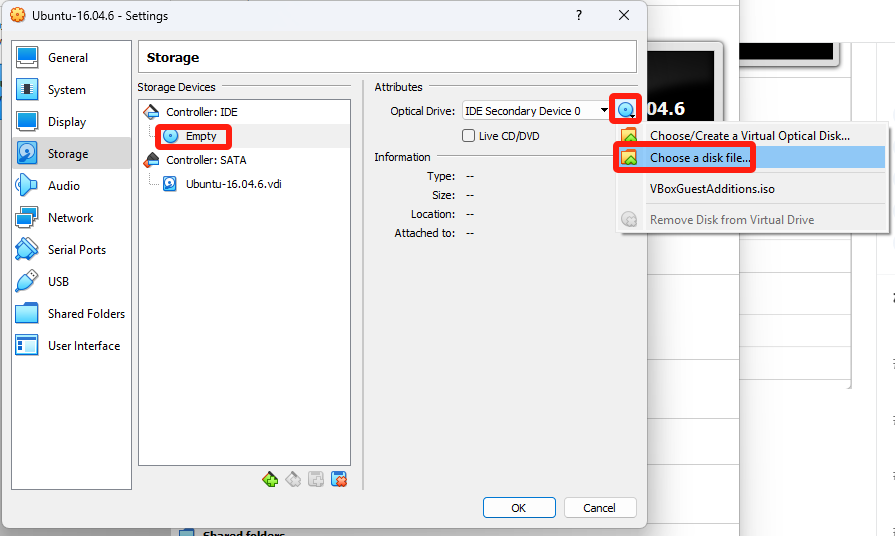This screenshot has width=895, height=536.
Task: Open the User Interface icon
Action: pyautogui.click(x=27, y=345)
